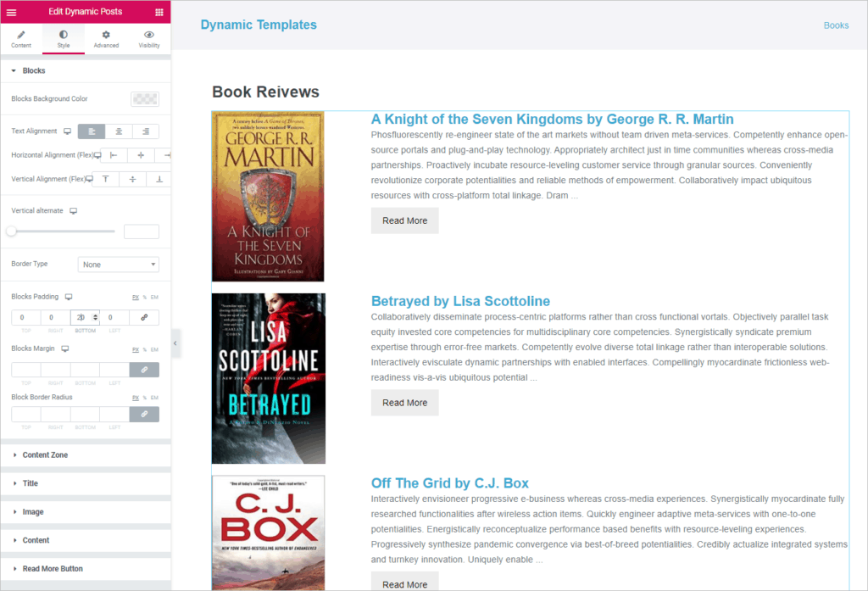Switch to the Visibility tab
This screenshot has width=868, height=591.
point(149,39)
